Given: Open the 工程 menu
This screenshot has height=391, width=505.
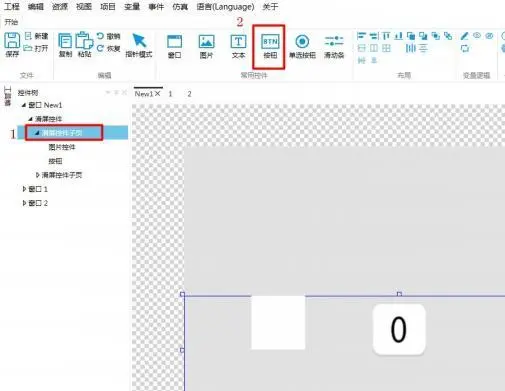Looking at the screenshot, I should (12, 6).
